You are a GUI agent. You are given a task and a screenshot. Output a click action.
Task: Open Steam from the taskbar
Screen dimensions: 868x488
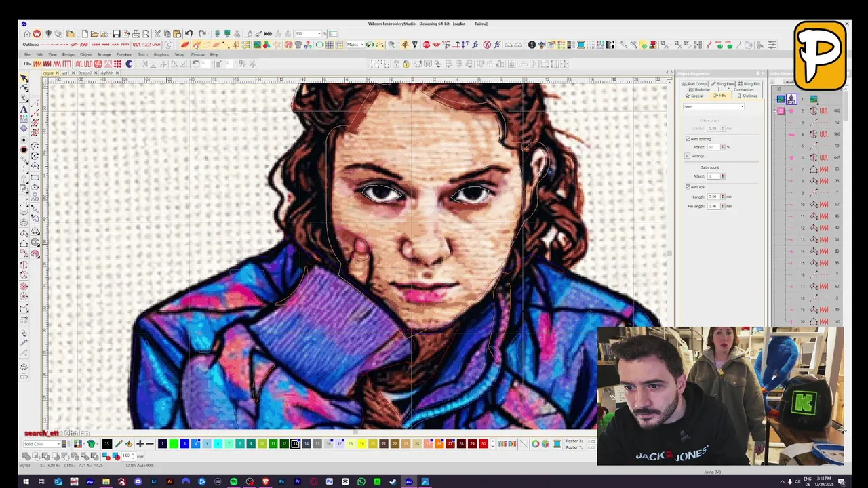point(393,482)
